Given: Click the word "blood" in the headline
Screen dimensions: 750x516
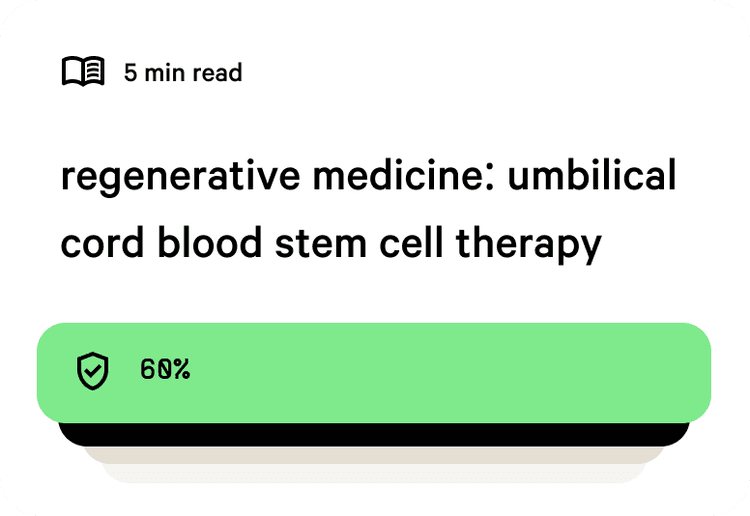Looking at the screenshot, I should [210, 242].
